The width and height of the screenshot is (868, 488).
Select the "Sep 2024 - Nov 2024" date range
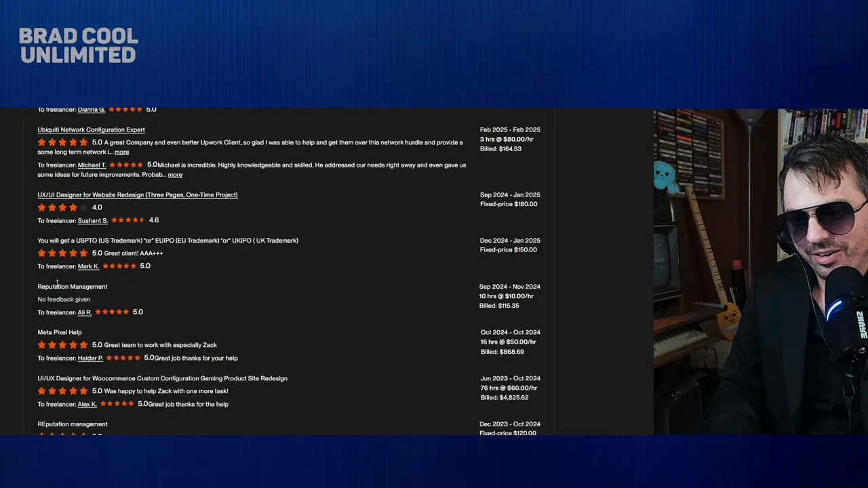pyautogui.click(x=510, y=287)
